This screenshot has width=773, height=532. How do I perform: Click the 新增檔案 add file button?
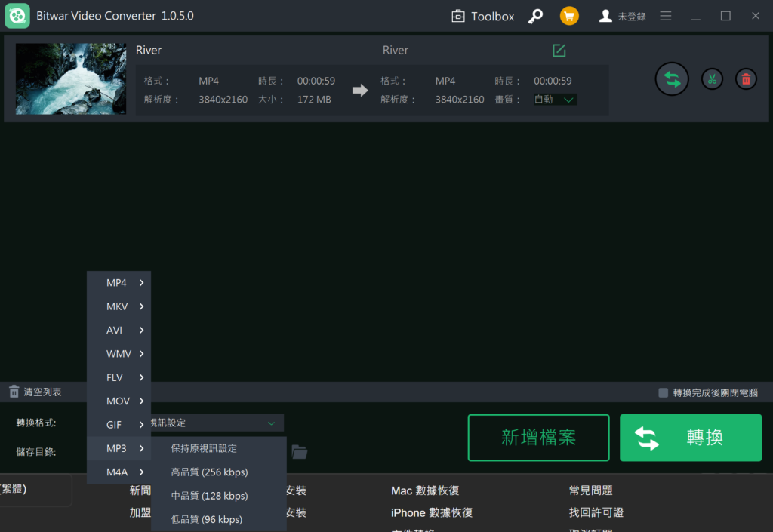coord(538,437)
